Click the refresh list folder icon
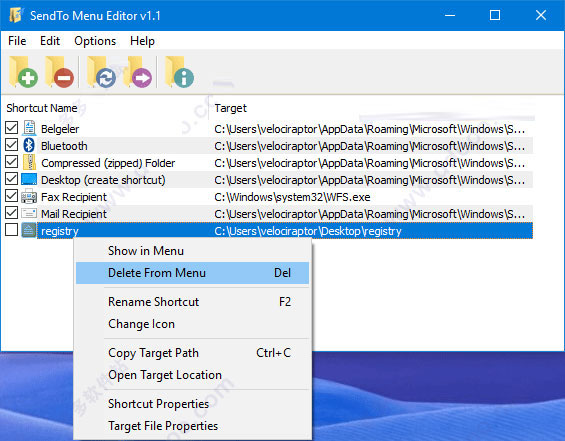The height and width of the screenshot is (441, 565). point(102,72)
